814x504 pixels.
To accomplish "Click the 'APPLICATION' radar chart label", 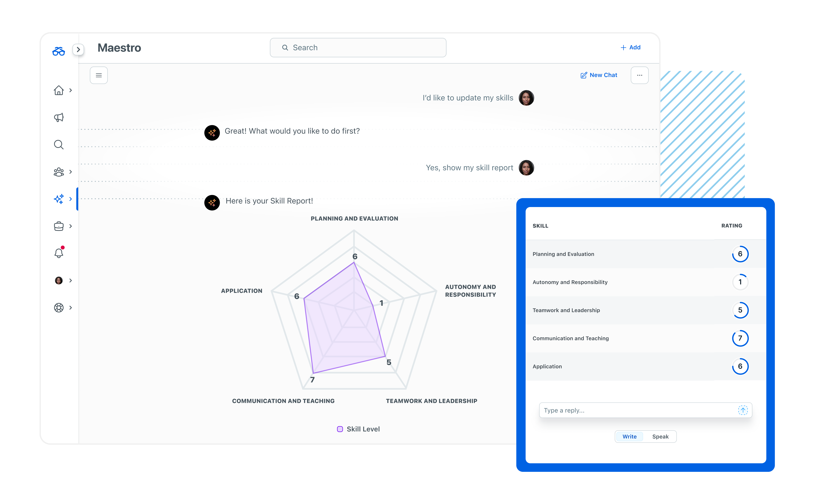I will pyautogui.click(x=241, y=291).
